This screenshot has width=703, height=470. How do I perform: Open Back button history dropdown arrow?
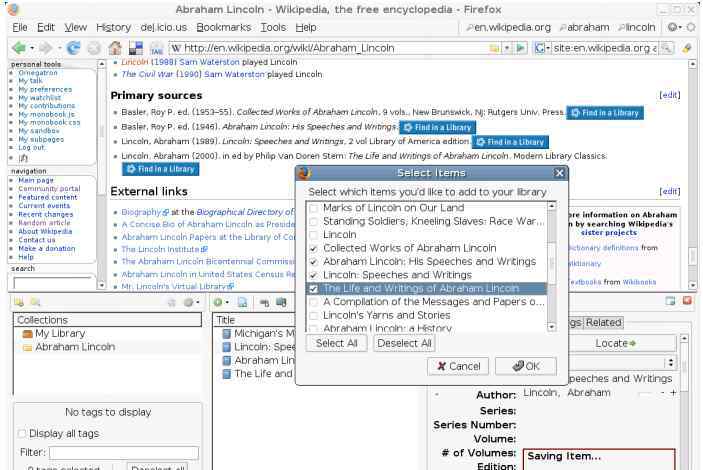point(32,48)
